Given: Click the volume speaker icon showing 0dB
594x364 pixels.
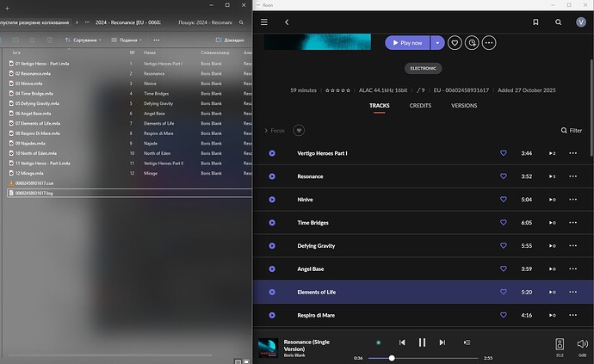Looking at the screenshot, I should coord(582,344).
